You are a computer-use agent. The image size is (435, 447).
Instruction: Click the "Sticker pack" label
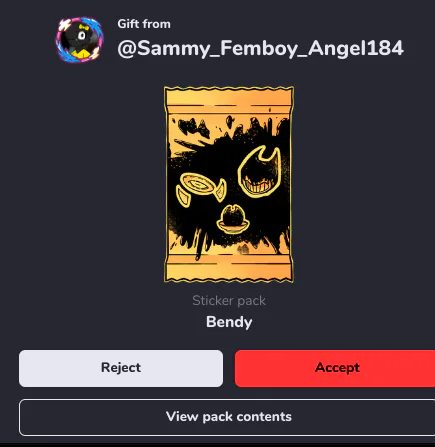point(229,301)
